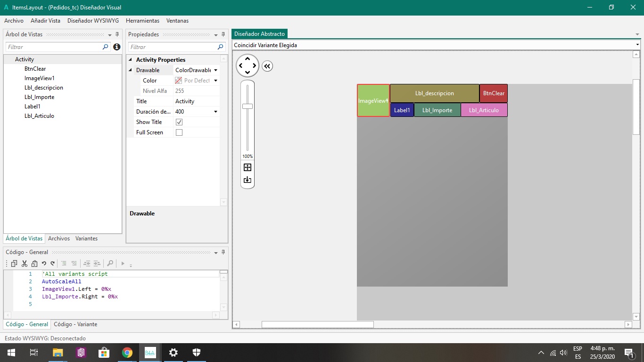Click the Paste clipboard icon
This screenshot has width=644, height=362.
pos(34,263)
